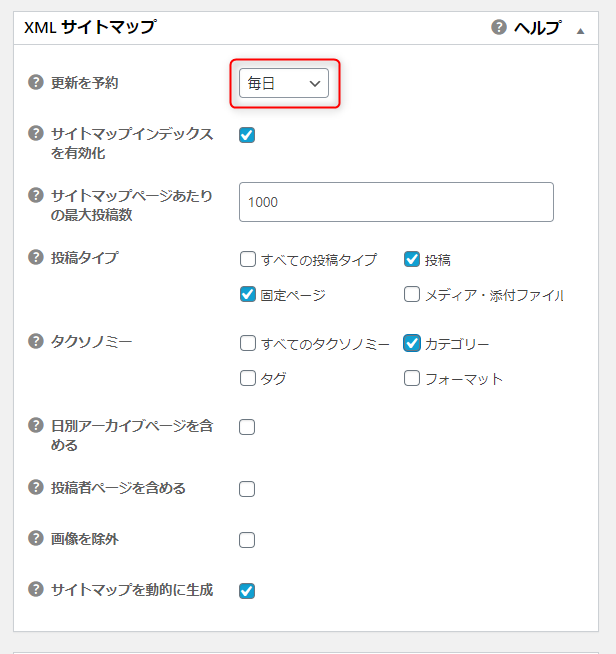Open the 毎日 schedule dropdown
Viewport: 616px width, 654px height.
[x=284, y=83]
